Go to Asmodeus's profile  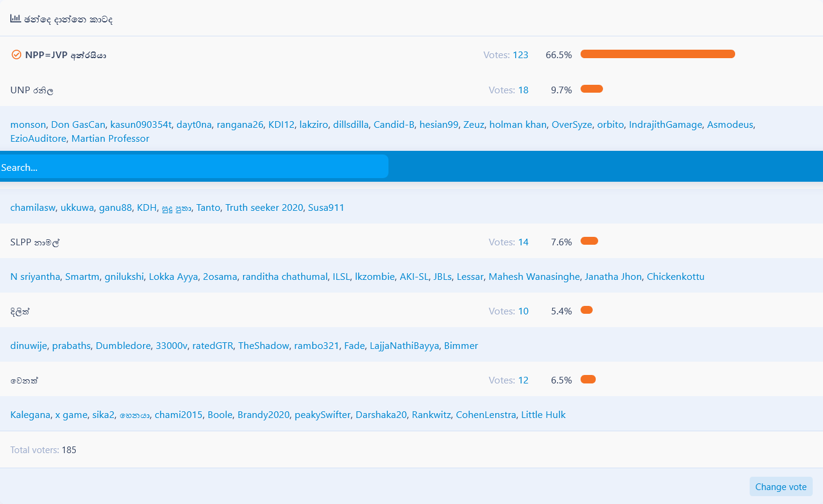(730, 125)
